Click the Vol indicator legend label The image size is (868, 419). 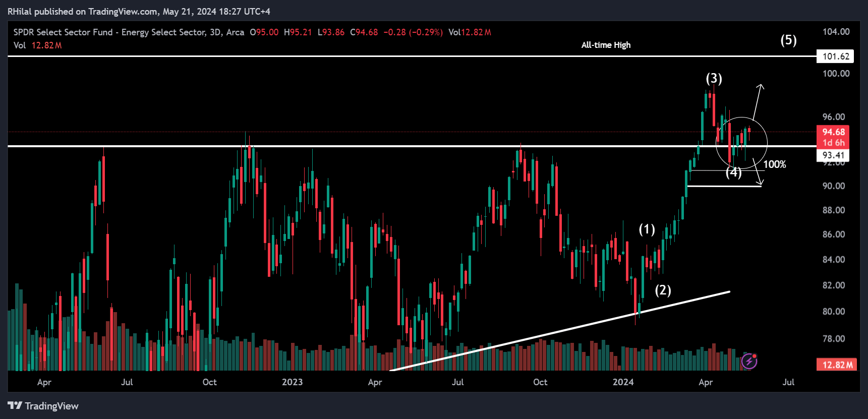(x=20, y=45)
